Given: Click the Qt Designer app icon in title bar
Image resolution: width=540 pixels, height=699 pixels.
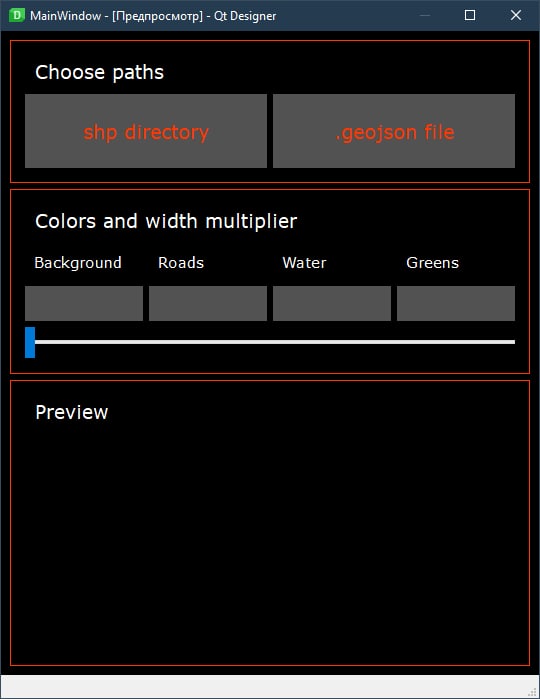Looking at the screenshot, I should [x=17, y=16].
